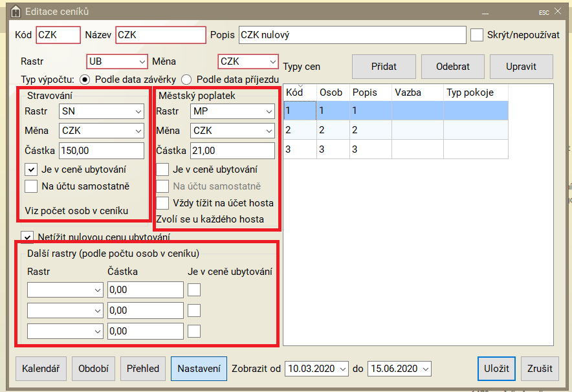
Task: Select the Podle data příjezdu radio button
Action: [187, 79]
